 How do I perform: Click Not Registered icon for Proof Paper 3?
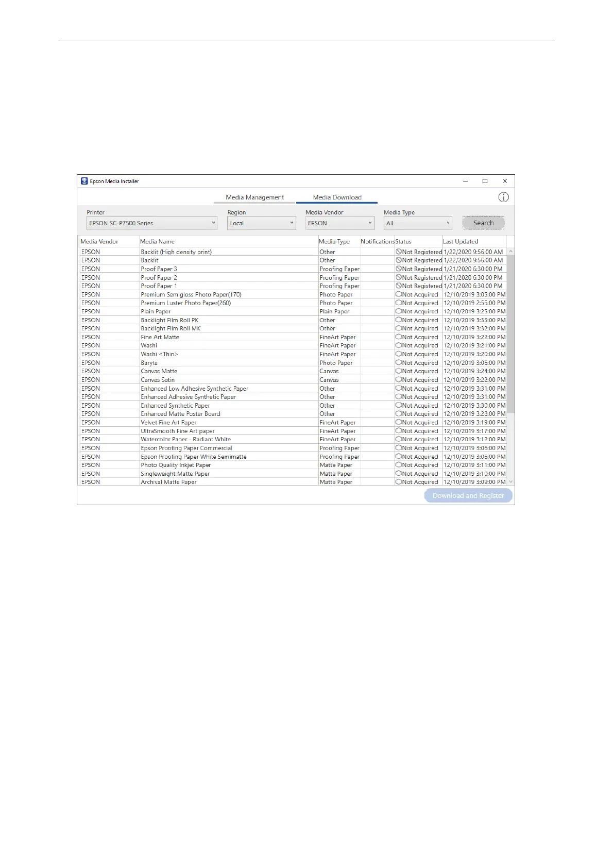pyautogui.click(x=399, y=269)
